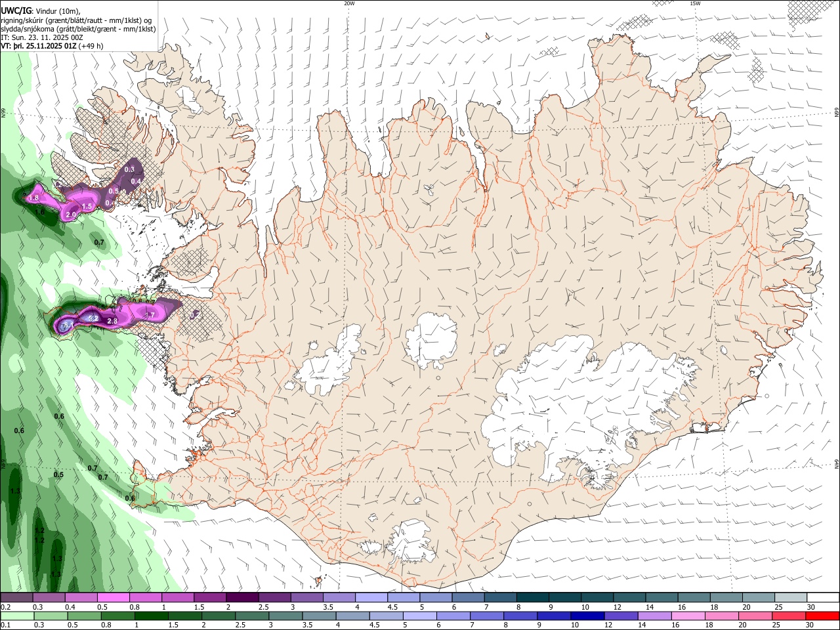Click the 5.1 snowfall value on Snæfellsnes
Viewport: 840px width, 630px height.
click(x=68, y=324)
